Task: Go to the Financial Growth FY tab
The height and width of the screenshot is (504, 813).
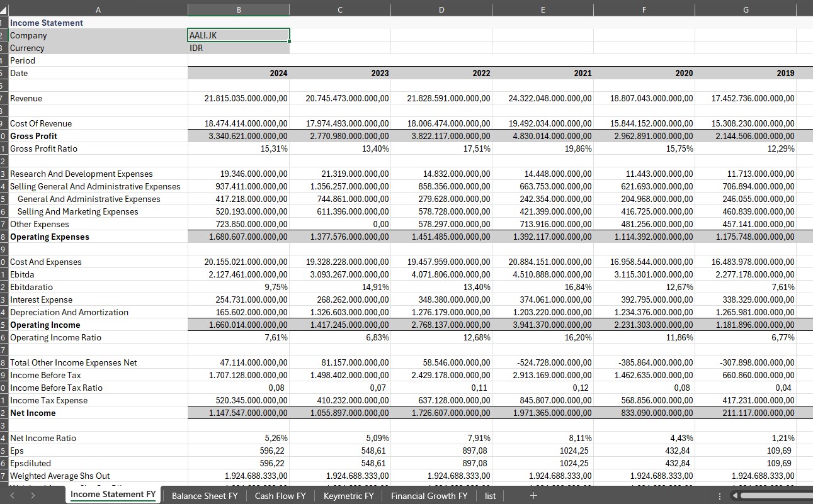Action: click(429, 496)
